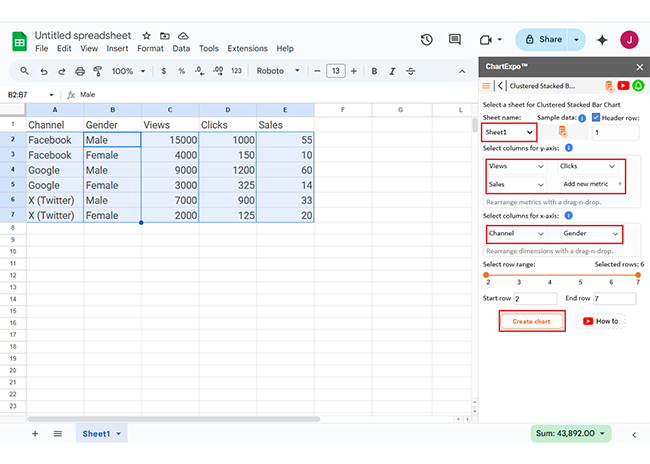
Task: Search the menus with magnifier icon
Action: 24,71
